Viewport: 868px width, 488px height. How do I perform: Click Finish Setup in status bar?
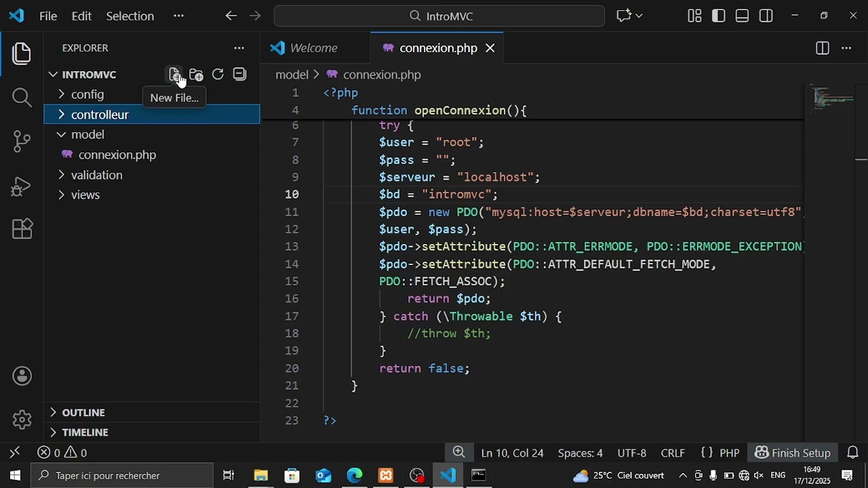point(792,453)
